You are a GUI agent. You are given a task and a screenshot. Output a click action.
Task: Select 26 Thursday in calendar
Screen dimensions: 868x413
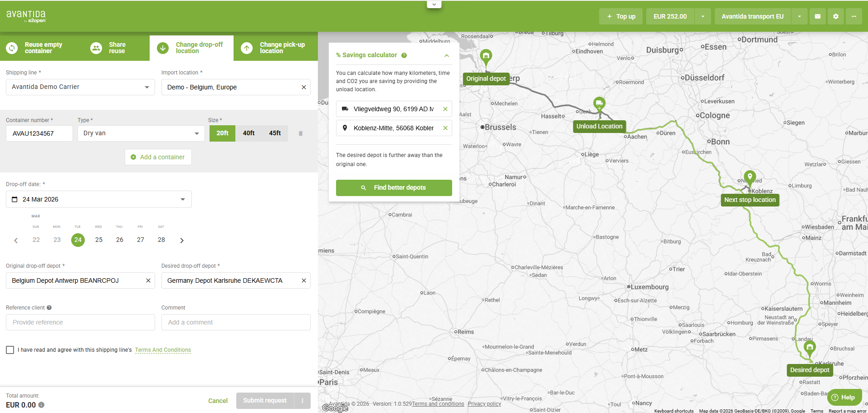120,240
